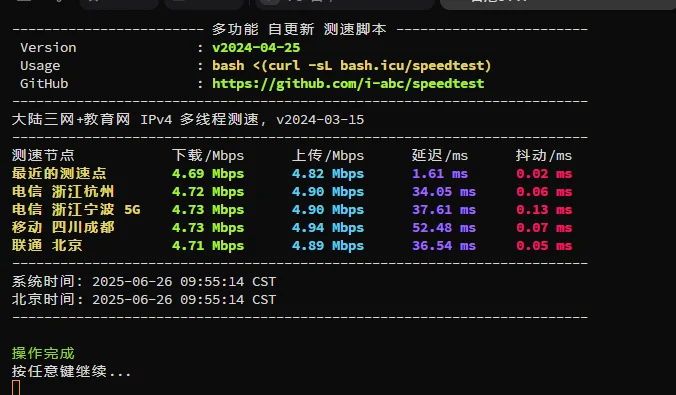
Task: Click the 测速节点 column header
Action: coord(43,155)
